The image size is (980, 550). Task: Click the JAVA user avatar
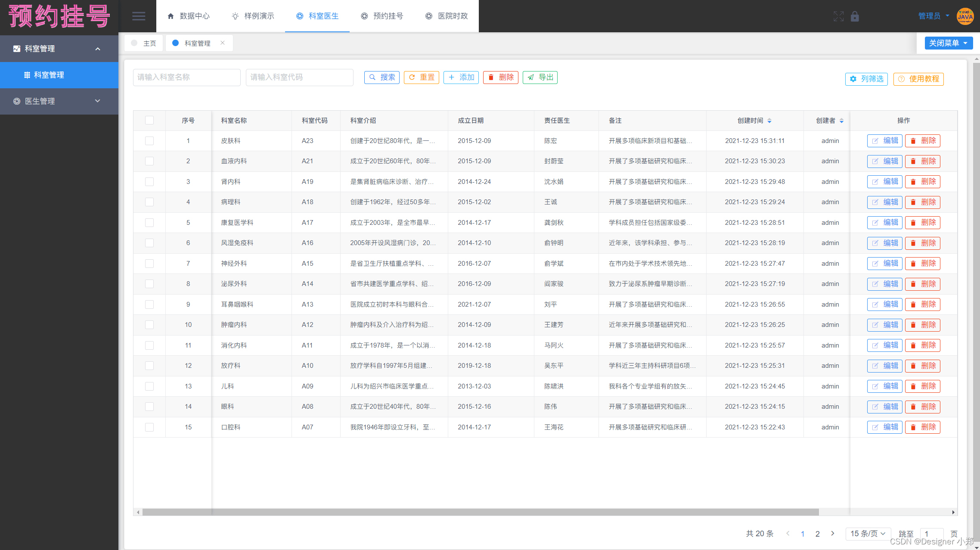pyautogui.click(x=965, y=16)
